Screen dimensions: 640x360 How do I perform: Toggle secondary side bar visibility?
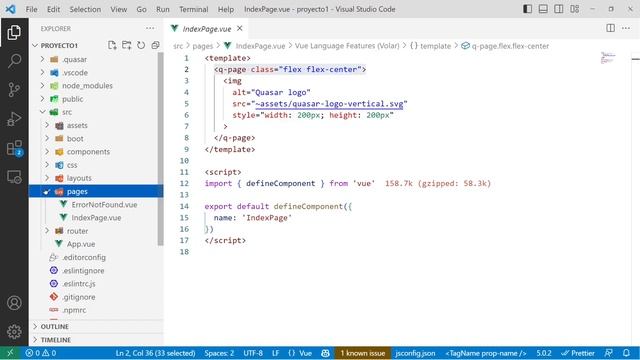click(559, 9)
